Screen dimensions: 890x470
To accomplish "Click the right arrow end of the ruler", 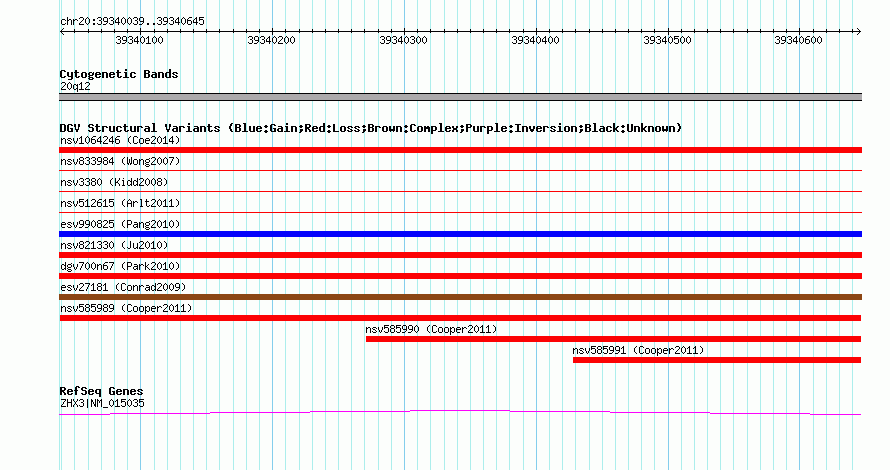I will [x=859, y=32].
